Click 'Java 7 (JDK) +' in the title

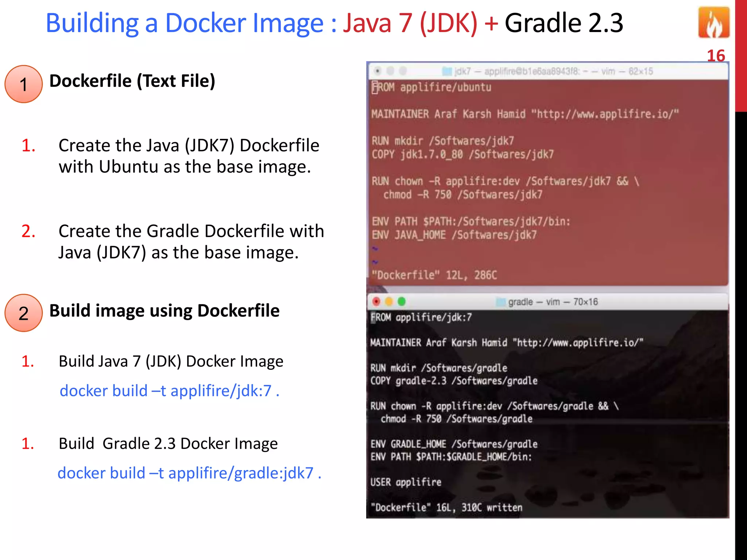coord(421,23)
